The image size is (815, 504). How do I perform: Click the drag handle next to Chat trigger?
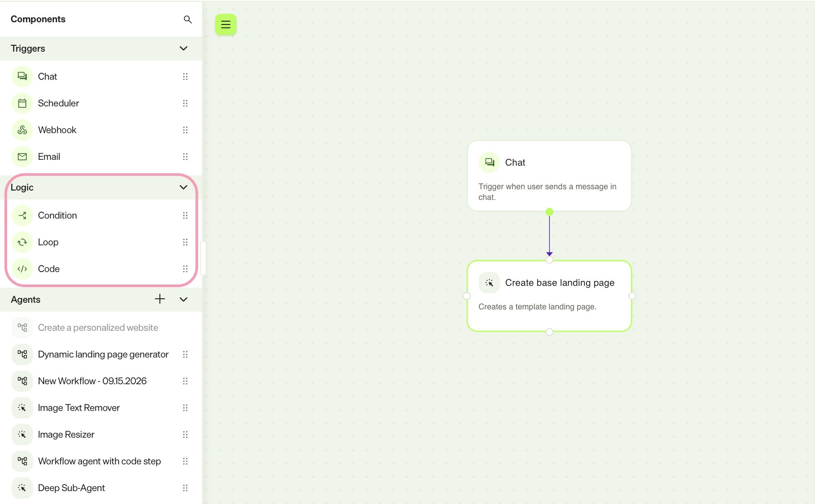coord(185,77)
